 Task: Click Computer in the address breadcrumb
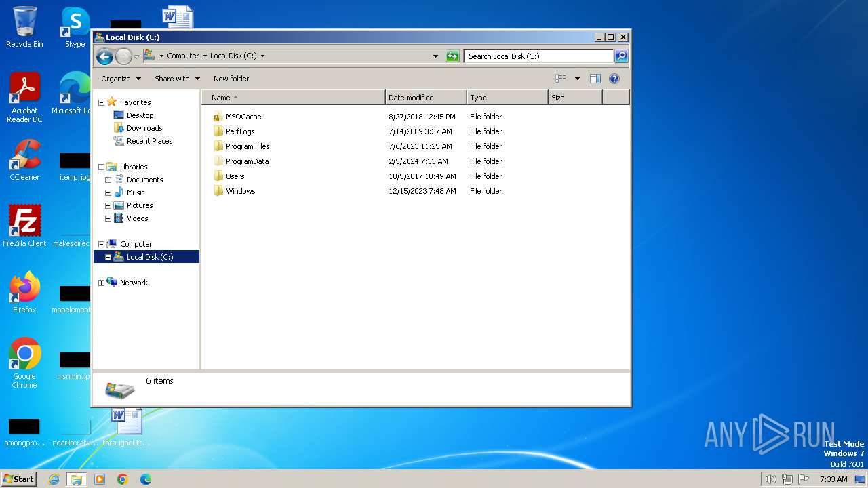(x=183, y=56)
